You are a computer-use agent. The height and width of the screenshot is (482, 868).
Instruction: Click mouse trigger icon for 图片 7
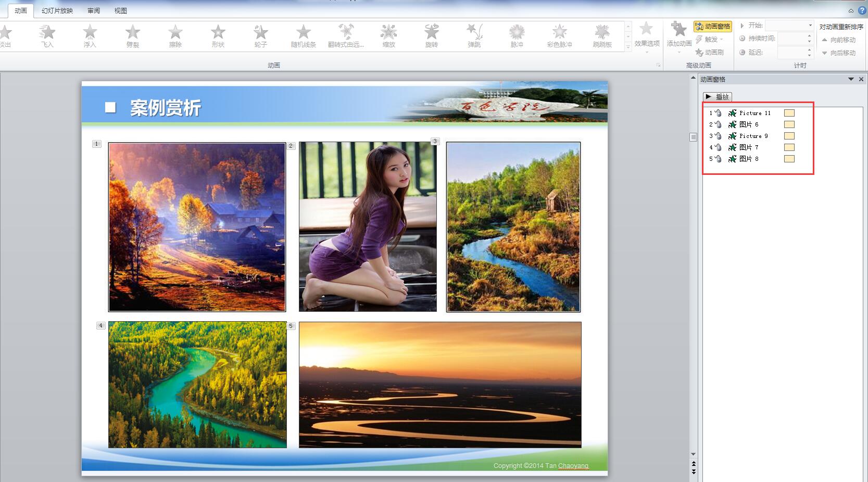tap(718, 147)
